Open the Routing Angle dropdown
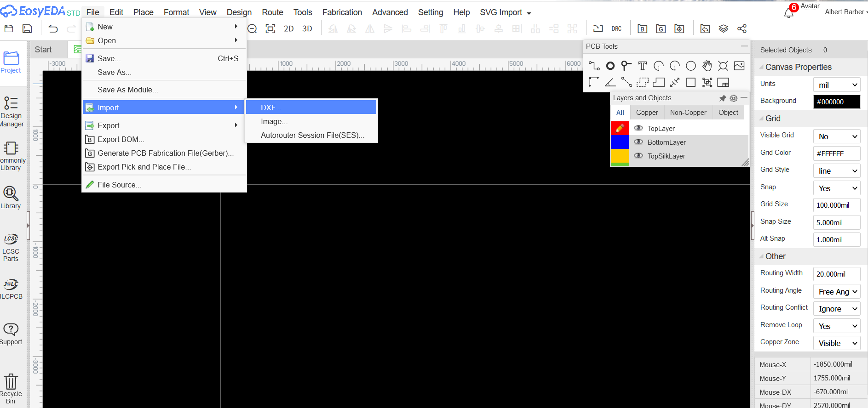This screenshot has height=408, width=868. tap(837, 292)
